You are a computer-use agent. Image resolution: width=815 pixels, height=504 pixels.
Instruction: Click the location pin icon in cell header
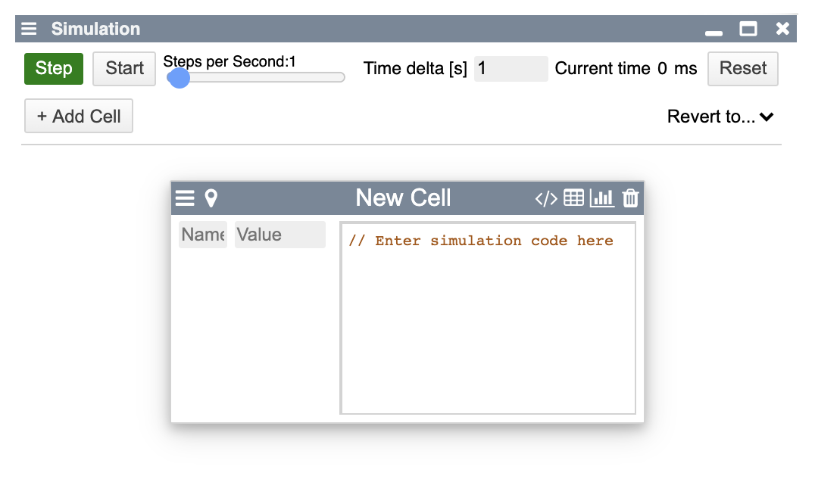click(x=211, y=198)
